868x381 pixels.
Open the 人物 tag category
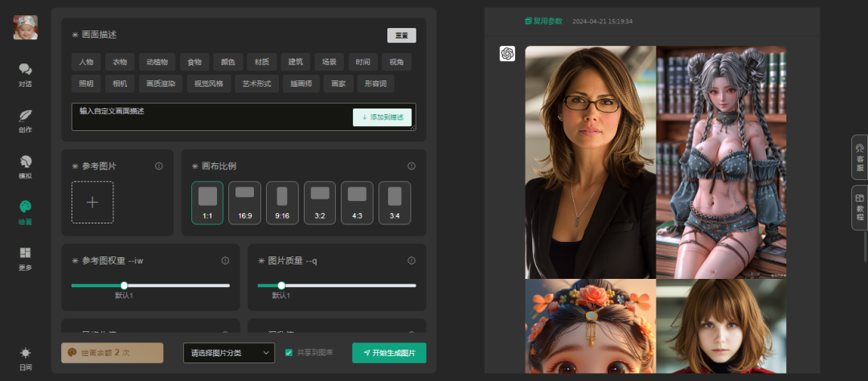pyautogui.click(x=86, y=62)
